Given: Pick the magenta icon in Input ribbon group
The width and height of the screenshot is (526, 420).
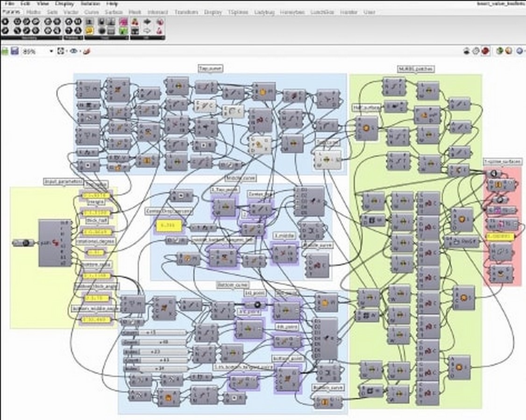Looking at the screenshot, I should coord(123,22).
